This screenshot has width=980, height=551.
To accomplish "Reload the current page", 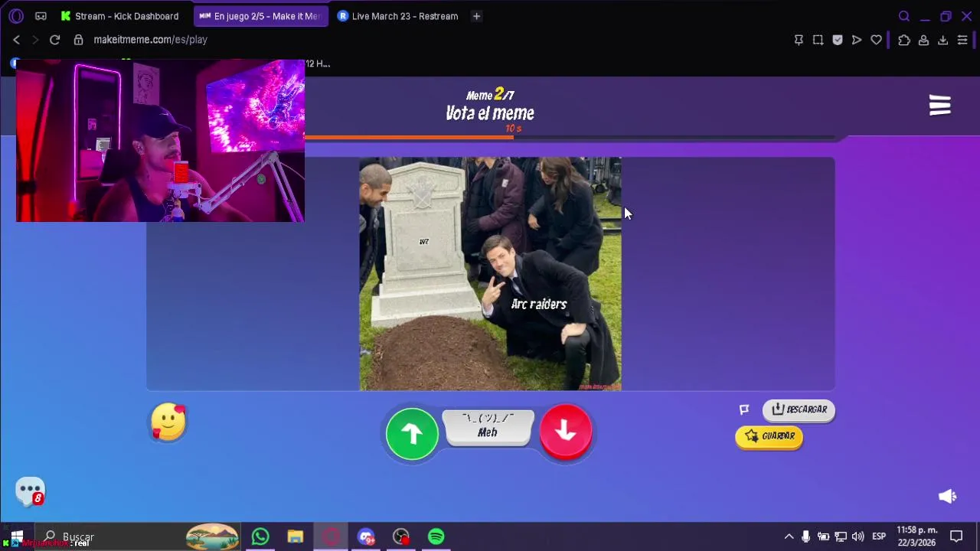I will tap(54, 40).
